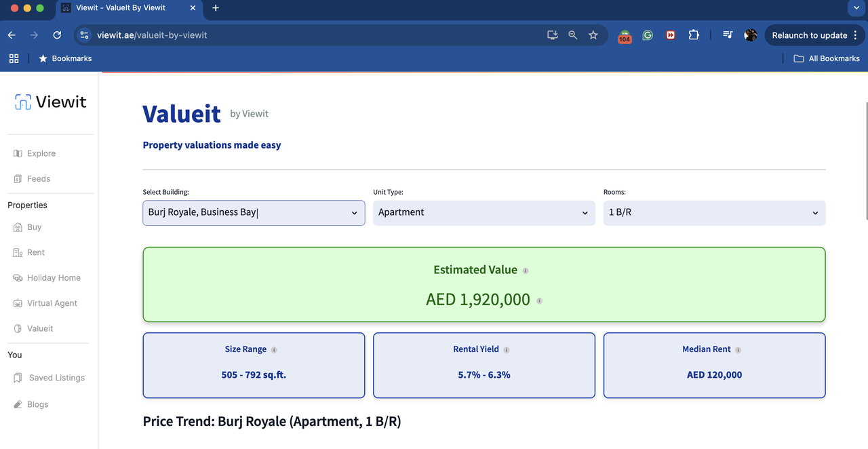Viewport: 868px width, 449px height.
Task: Click info icon next to Rental Yield
Action: tap(507, 350)
